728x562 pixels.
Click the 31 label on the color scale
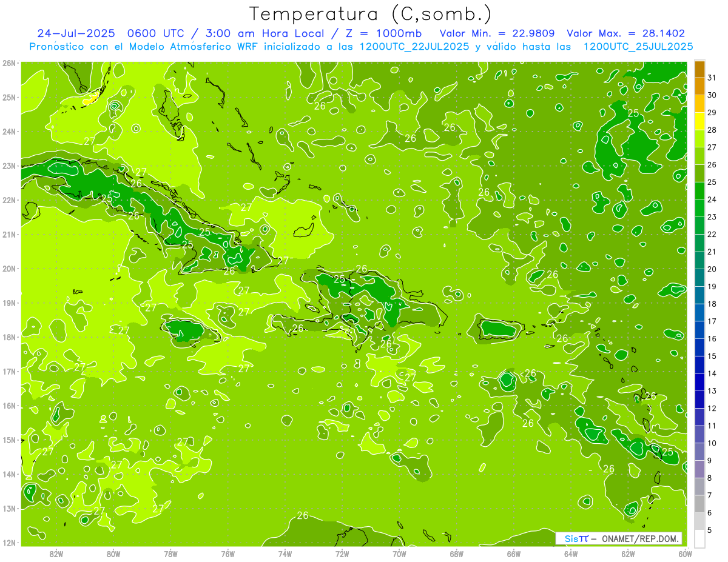(712, 78)
